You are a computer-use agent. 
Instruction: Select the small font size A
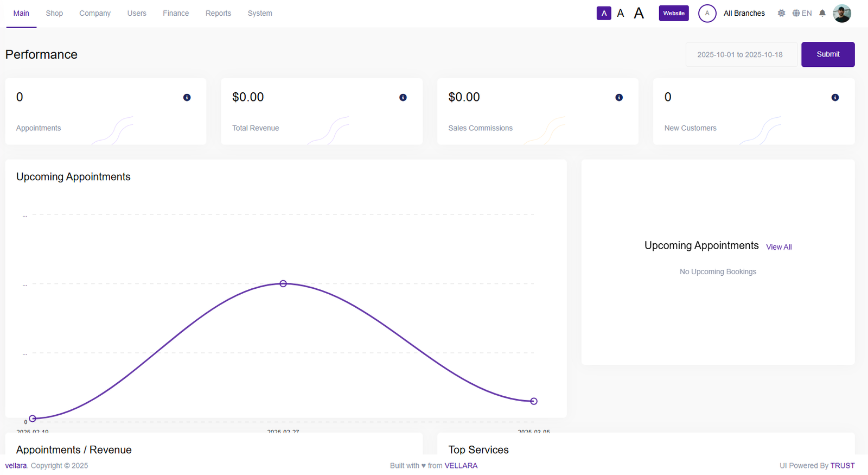coord(604,14)
